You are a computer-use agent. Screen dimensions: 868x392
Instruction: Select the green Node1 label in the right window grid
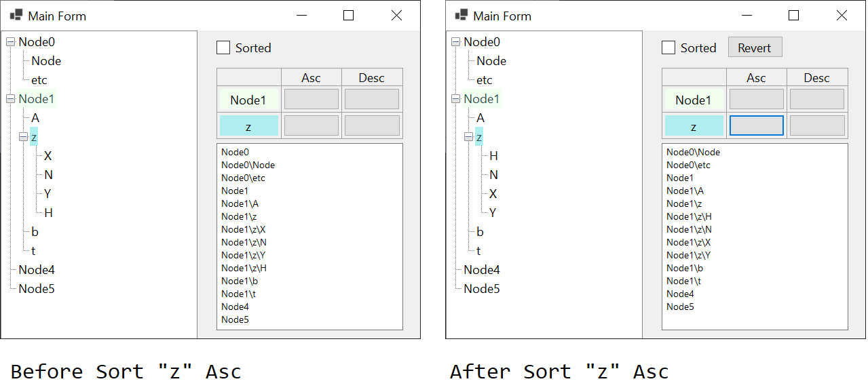click(x=694, y=100)
